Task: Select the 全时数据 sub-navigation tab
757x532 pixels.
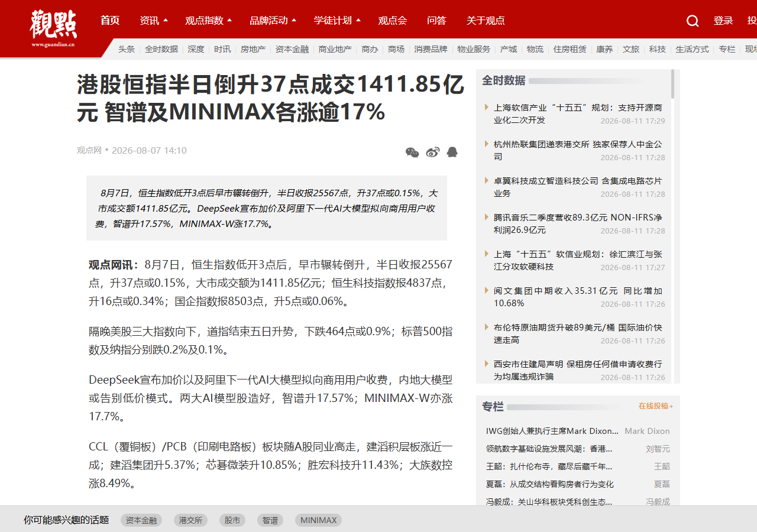Action: coord(161,49)
